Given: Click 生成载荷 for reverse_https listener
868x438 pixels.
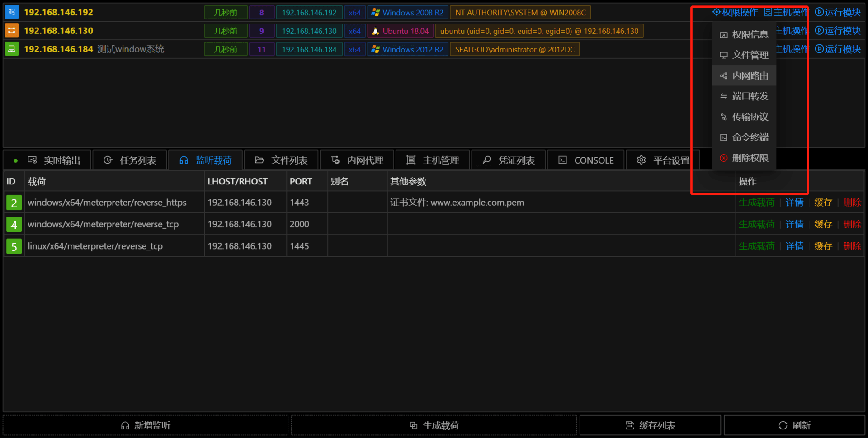Looking at the screenshot, I should click(x=756, y=203).
